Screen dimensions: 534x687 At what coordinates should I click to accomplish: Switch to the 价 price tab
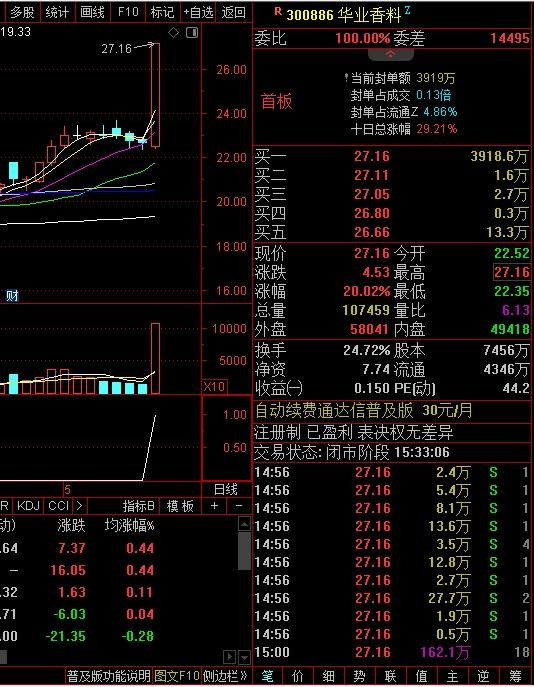[298, 676]
